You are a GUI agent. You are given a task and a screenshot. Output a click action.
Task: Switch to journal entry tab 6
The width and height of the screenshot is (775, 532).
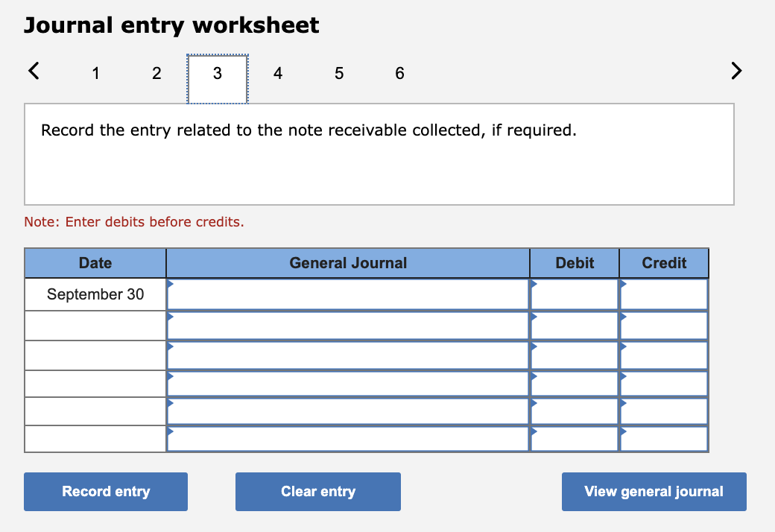click(x=400, y=73)
